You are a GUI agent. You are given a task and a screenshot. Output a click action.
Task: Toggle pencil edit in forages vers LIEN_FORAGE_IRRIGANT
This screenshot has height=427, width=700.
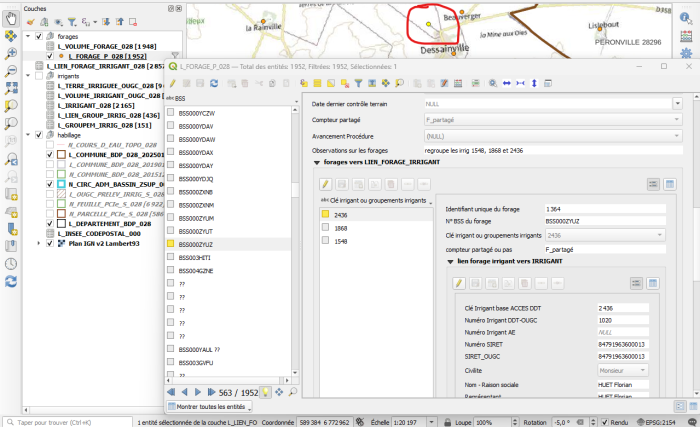pos(325,184)
